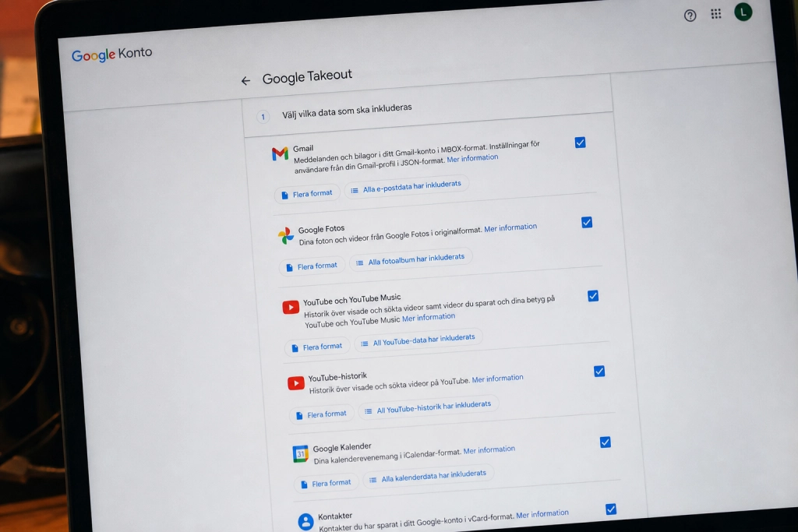Open Mer information link for Google Kalender
The image size is (798, 532).
489,450
